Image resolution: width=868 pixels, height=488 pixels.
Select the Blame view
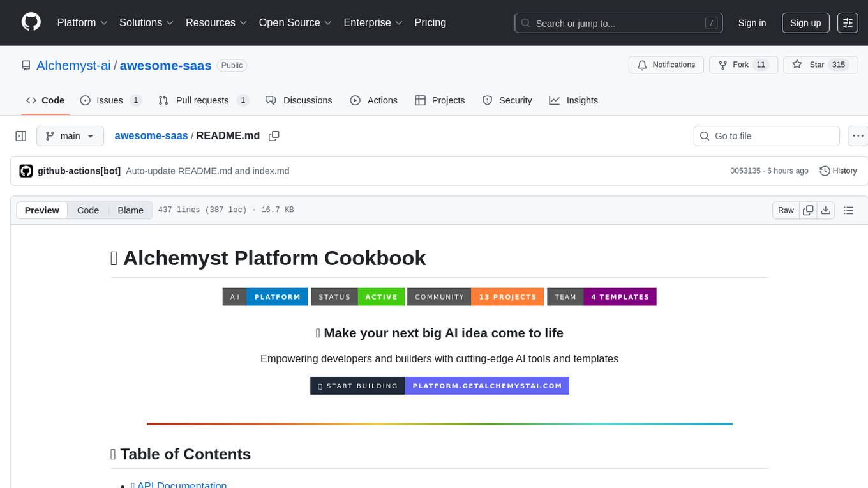point(131,210)
